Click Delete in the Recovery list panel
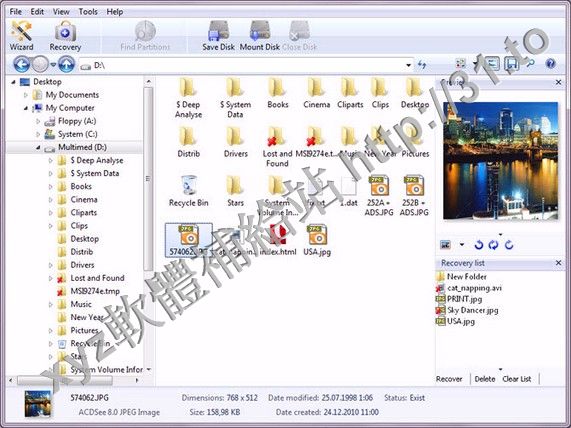571x428 pixels. click(485, 379)
